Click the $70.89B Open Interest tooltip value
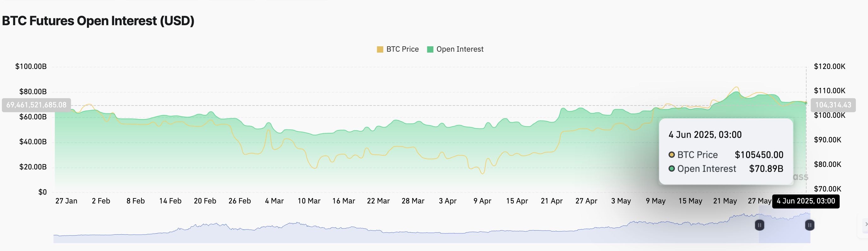Image resolution: width=868 pixels, height=251 pixels. (766, 168)
